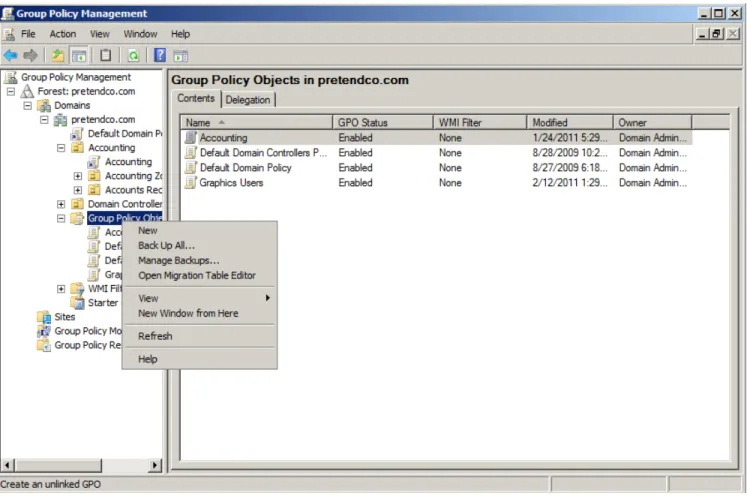Click the Domains folder icon in tree
This screenshot has width=747, height=496.
tap(44, 105)
